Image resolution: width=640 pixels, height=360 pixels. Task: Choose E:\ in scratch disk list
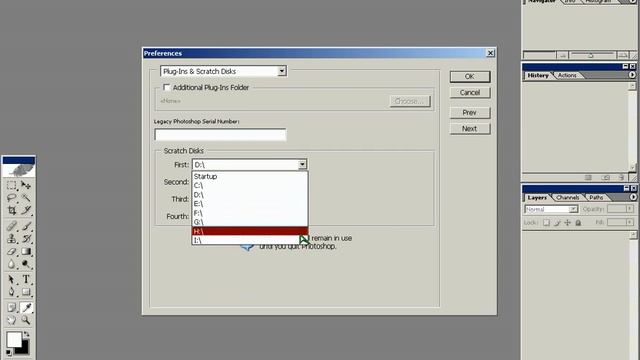tap(250, 204)
